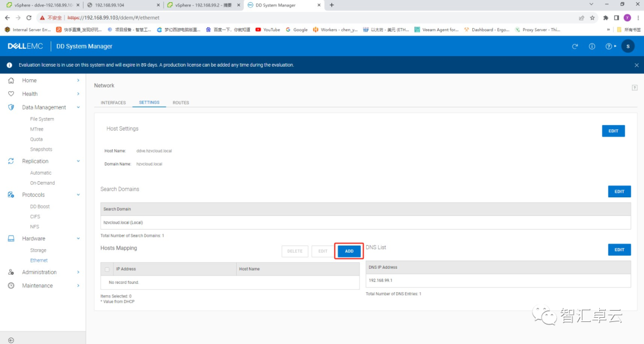Viewport: 644px width, 344px height.
Task: Click the refresh icon in DD System Manager header
Action: [x=575, y=47]
